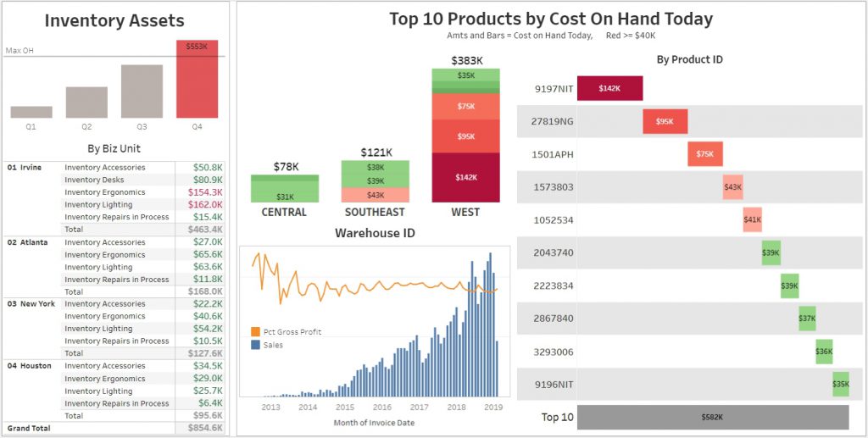Select the 1573803 product bar showing $43K
This screenshot has height=438, width=868.
tap(733, 187)
